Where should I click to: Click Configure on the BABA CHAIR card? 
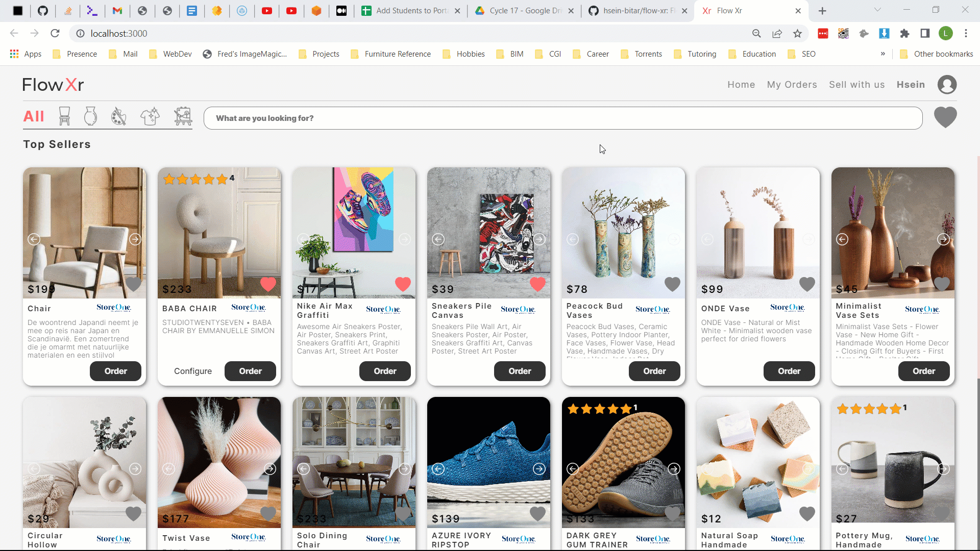[x=192, y=371]
